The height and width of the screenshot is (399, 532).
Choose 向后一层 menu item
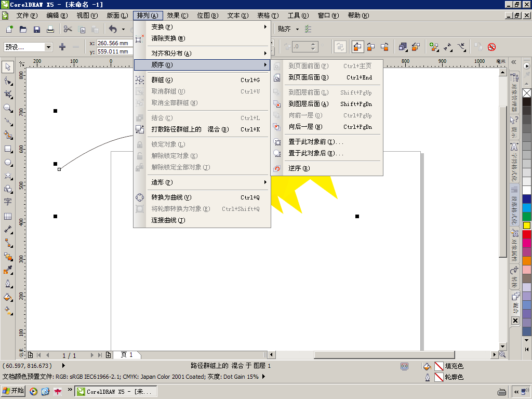click(x=327, y=127)
